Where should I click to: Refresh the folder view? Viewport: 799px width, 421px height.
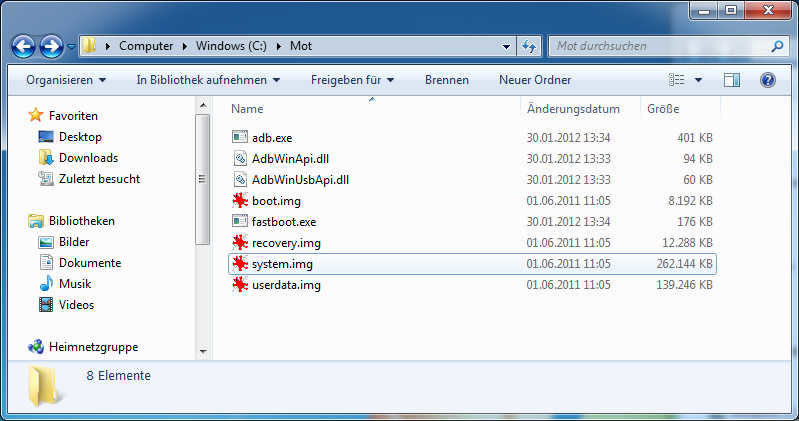point(529,46)
